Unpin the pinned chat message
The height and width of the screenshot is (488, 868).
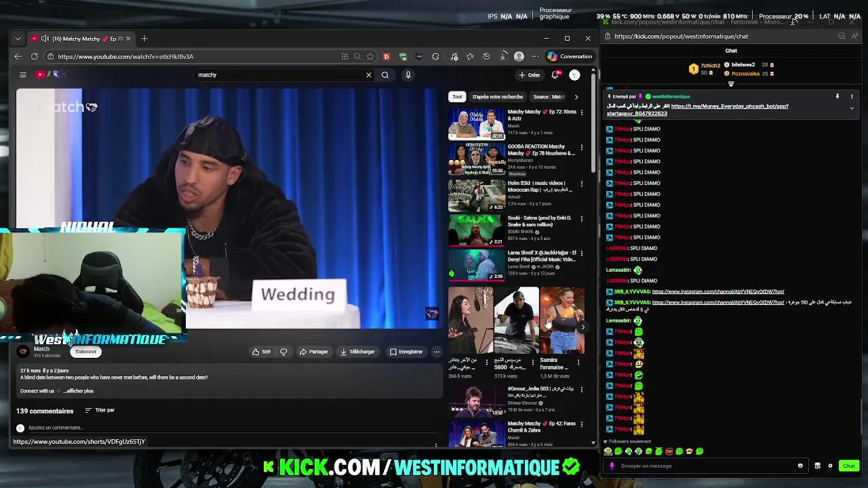[x=837, y=97]
